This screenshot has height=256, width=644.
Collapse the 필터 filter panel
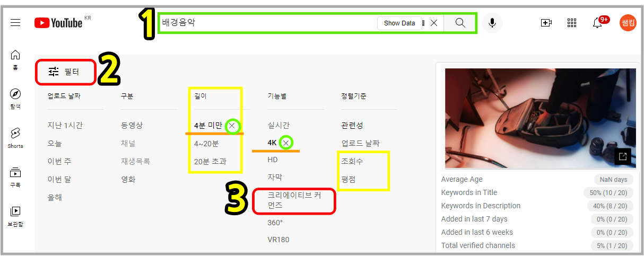point(64,72)
